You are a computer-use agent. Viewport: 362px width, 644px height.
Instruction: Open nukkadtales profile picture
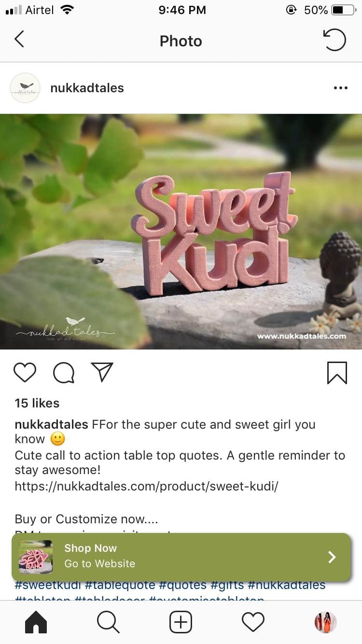point(25,88)
